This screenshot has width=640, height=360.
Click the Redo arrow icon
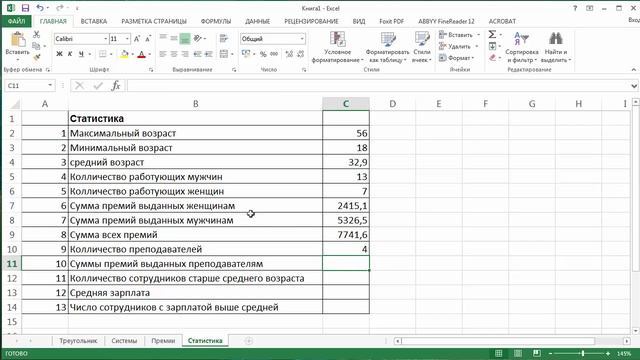(60, 8)
